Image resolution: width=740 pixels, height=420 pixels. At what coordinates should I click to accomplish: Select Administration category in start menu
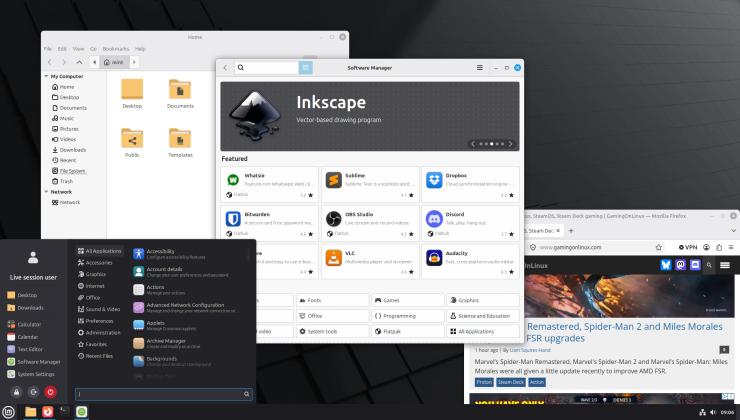pyautogui.click(x=99, y=333)
